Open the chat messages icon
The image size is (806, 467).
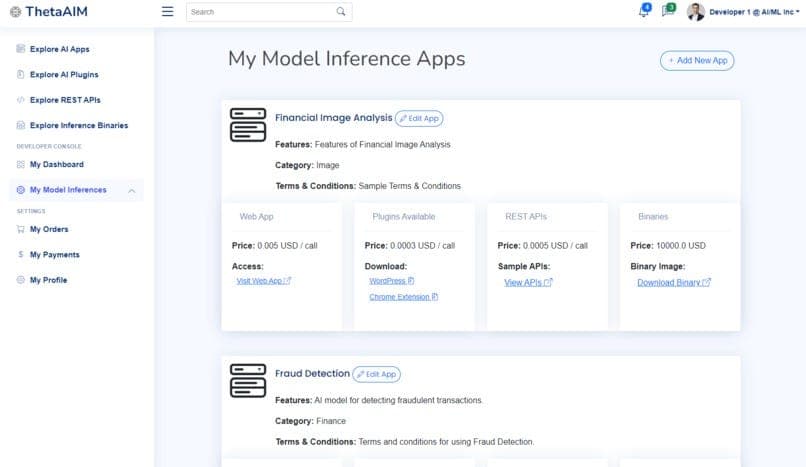click(668, 12)
